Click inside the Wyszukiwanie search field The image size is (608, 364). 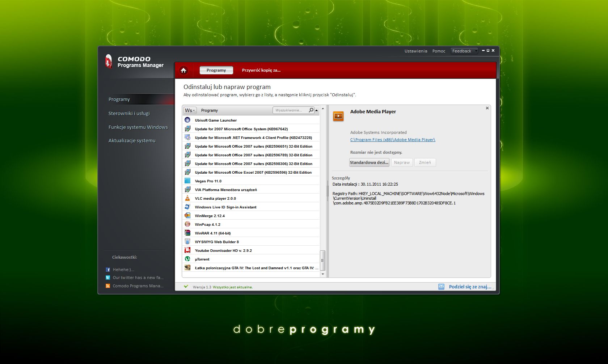coord(290,110)
